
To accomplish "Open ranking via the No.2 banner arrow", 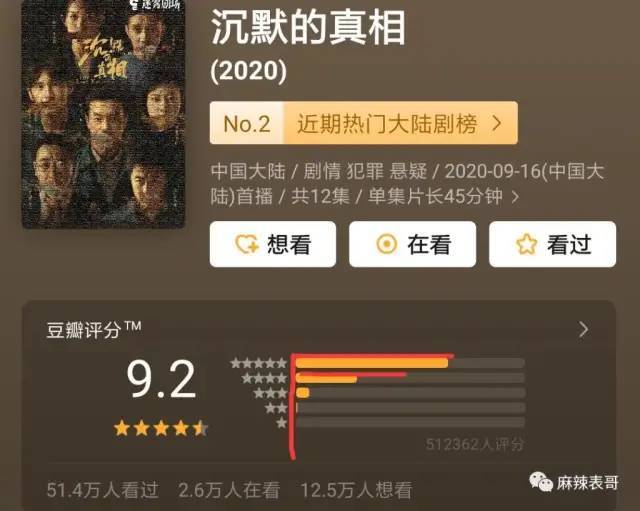I will (497, 123).
